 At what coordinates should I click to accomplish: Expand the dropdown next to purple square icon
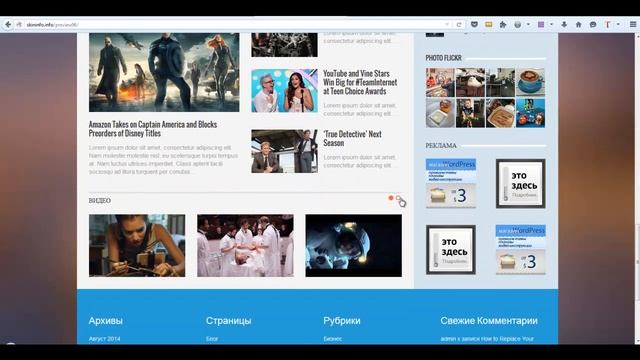(x=551, y=24)
